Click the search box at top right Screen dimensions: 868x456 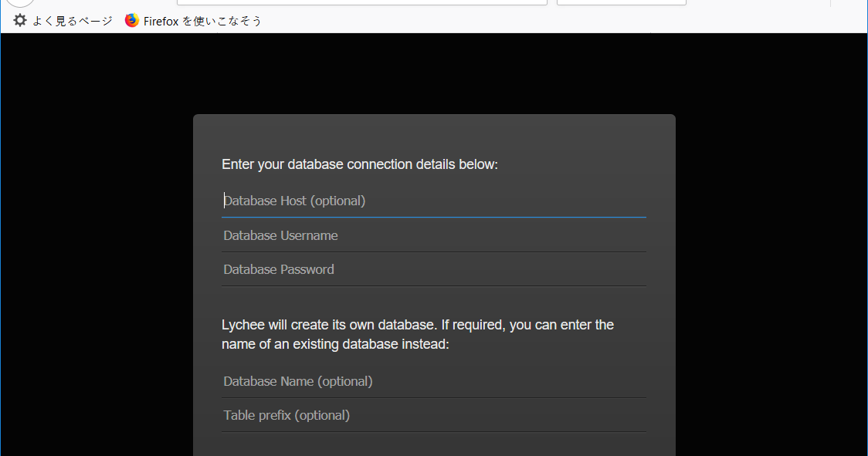pyautogui.click(x=620, y=2)
